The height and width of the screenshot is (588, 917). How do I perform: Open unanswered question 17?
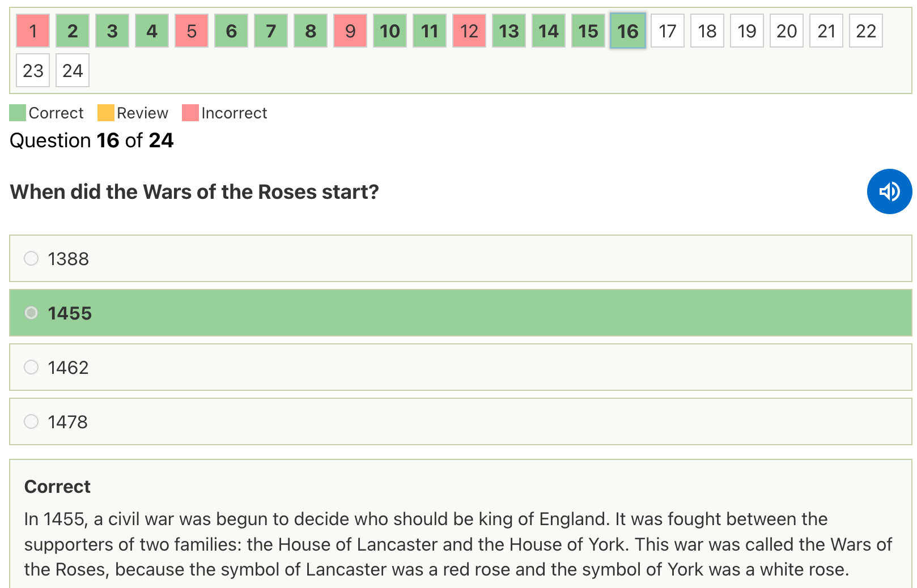click(x=668, y=31)
